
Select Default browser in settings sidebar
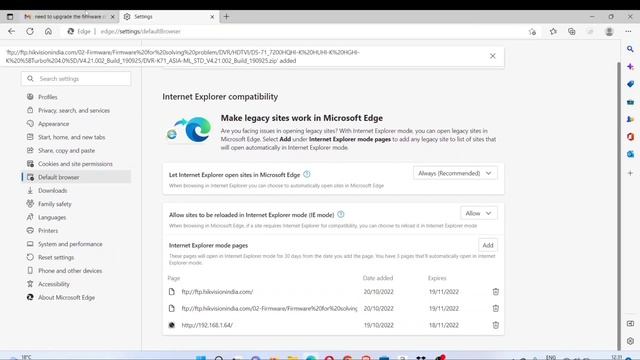click(x=76, y=177)
